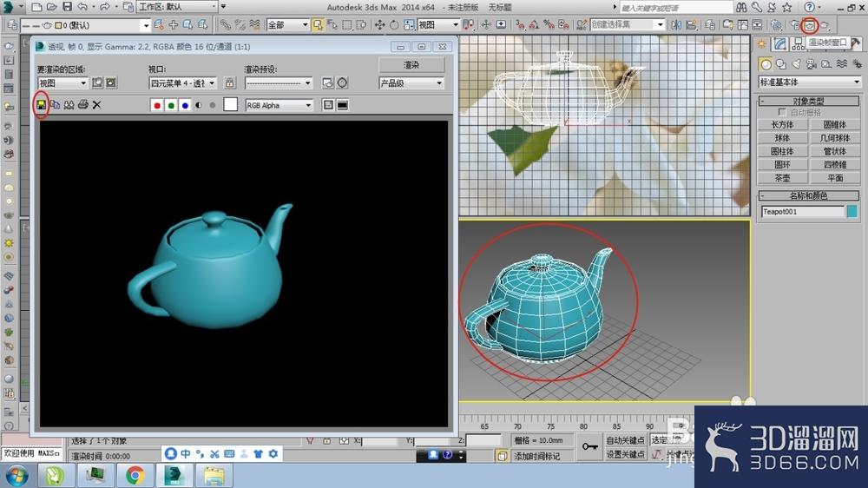Screen dimensions: 868x488
Task: Select the Select and Rotate tool
Action: pyautogui.click(x=394, y=25)
